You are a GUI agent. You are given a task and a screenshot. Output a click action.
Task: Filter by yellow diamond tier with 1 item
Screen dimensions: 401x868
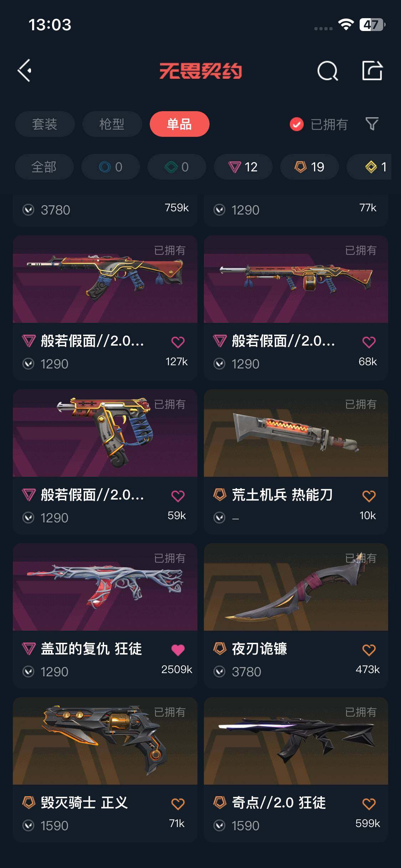(x=369, y=167)
